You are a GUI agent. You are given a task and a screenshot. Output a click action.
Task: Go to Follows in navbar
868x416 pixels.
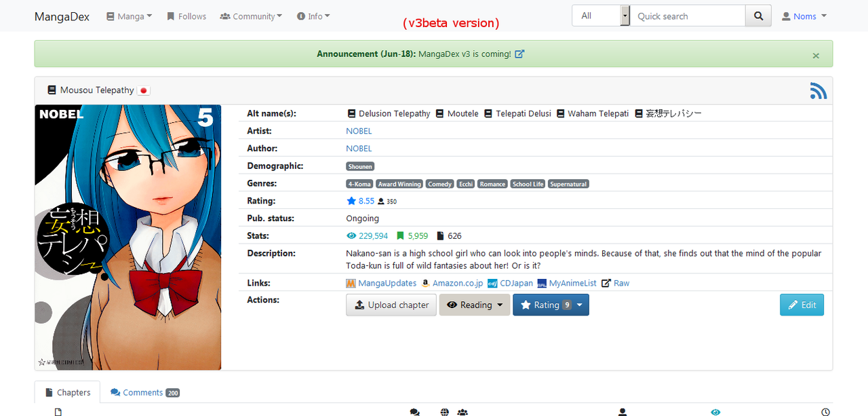pyautogui.click(x=186, y=16)
